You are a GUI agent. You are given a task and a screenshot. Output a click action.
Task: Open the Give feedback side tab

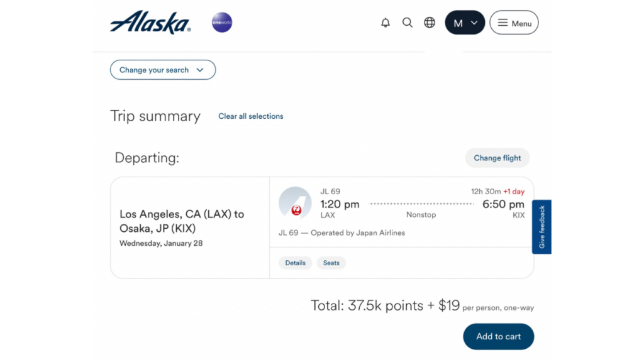point(541,227)
